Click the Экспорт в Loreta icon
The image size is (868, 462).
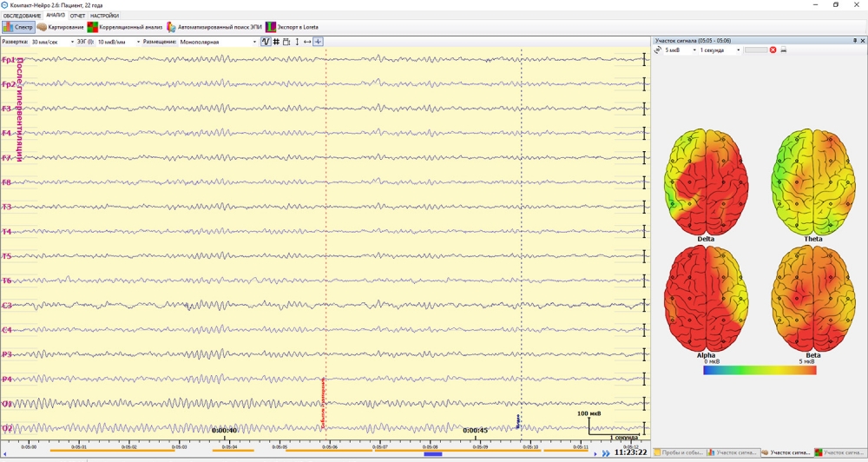(x=292, y=27)
